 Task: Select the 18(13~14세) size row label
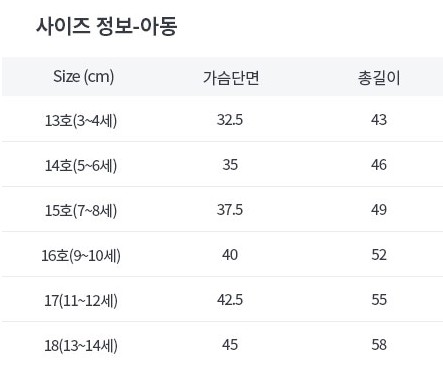click(81, 345)
